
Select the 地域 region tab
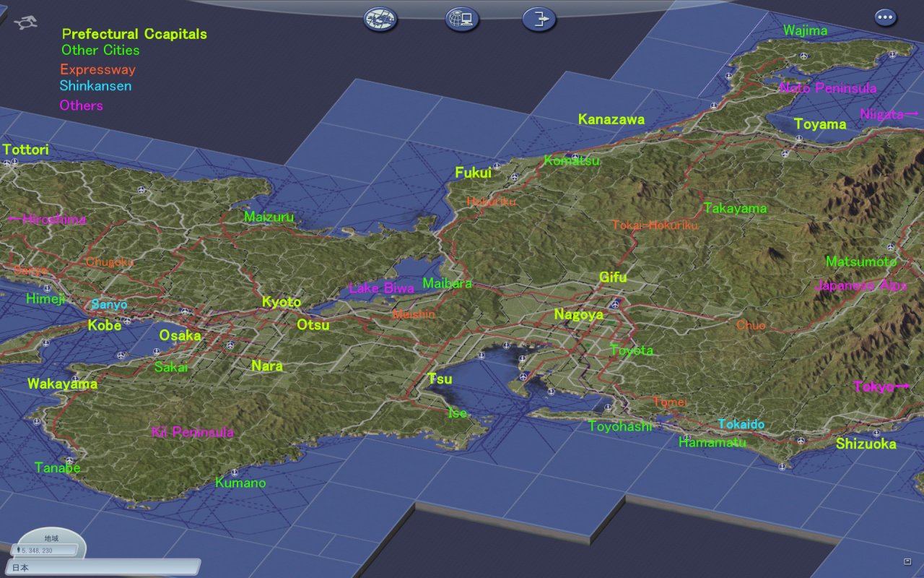click(51, 538)
